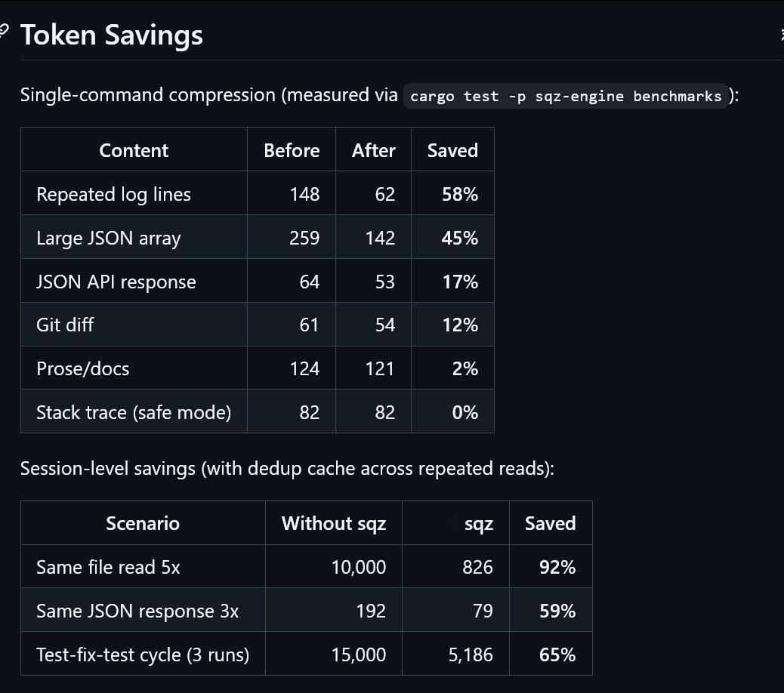Click the After column header
The image size is (784, 693).
tap(373, 150)
